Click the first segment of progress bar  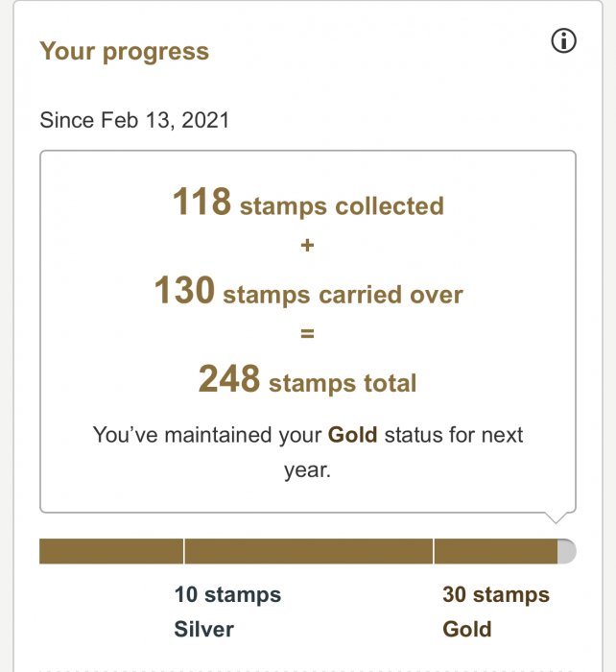[110, 551]
